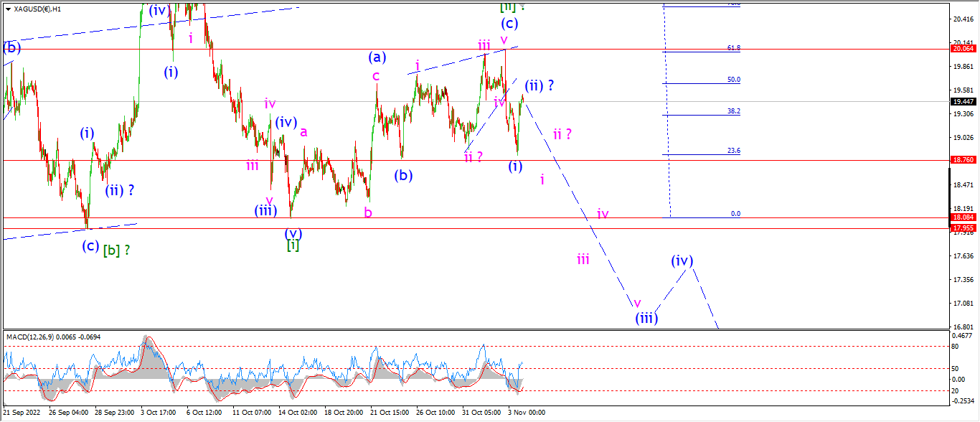980x422 pixels.
Task: Click the red 17.955 price level tag
Action: pyautogui.click(x=963, y=228)
